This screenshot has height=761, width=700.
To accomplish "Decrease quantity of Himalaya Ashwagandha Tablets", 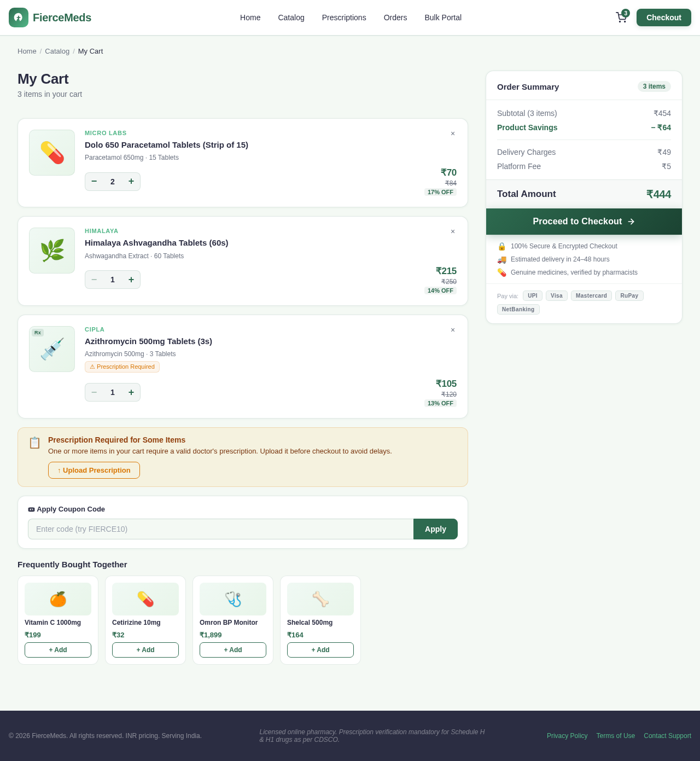I will coord(94,280).
